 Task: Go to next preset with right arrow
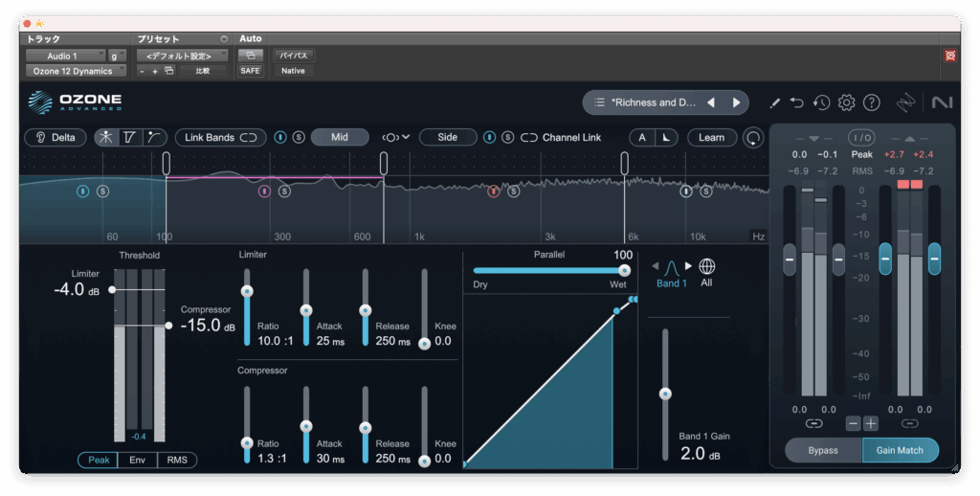click(x=736, y=102)
